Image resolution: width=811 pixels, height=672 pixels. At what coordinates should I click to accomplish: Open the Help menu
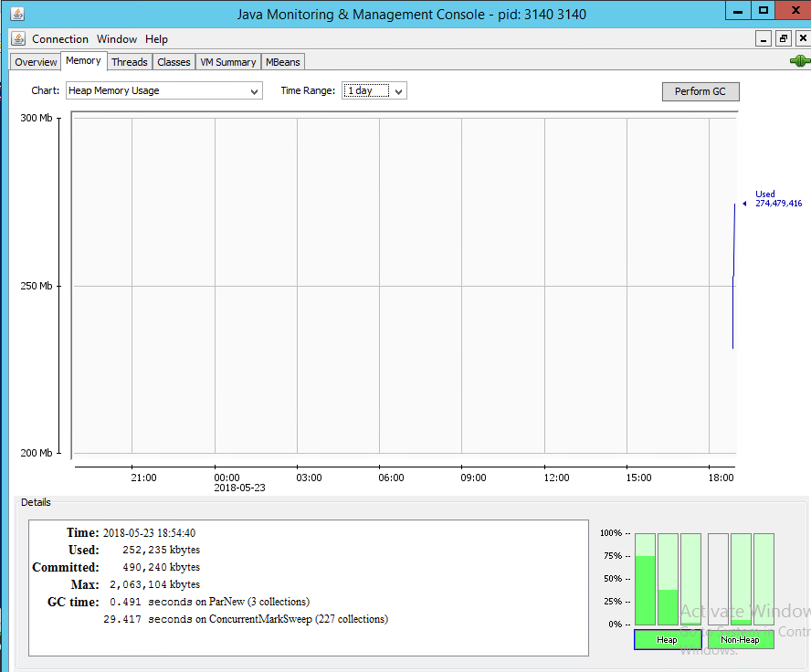point(156,39)
